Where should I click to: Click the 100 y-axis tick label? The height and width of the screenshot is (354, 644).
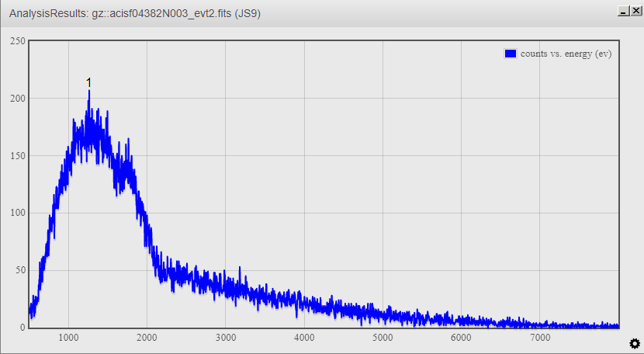(x=17, y=213)
